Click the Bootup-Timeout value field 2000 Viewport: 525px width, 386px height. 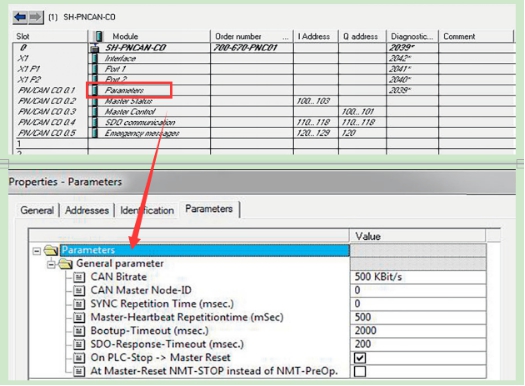[x=418, y=331]
